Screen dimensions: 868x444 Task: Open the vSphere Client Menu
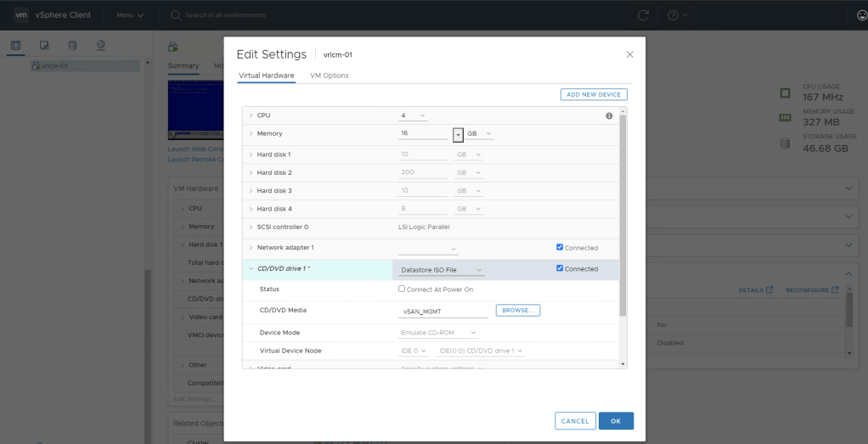coord(130,15)
